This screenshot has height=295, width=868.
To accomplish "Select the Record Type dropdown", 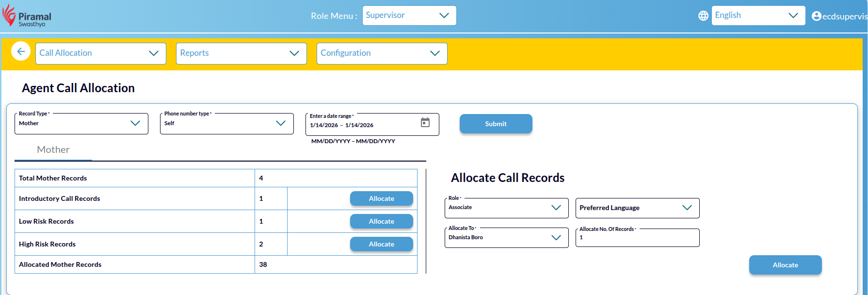I will point(81,124).
